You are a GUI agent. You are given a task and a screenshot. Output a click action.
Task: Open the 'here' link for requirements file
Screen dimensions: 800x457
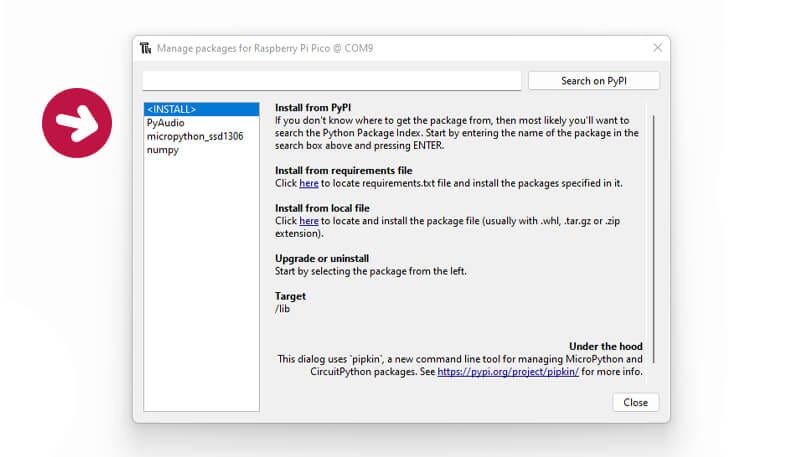coord(309,183)
